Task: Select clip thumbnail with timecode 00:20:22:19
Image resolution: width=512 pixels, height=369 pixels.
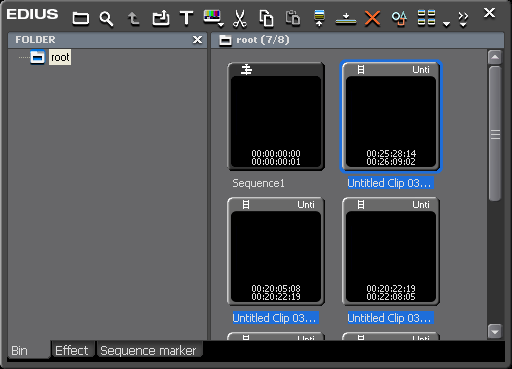Action: click(391, 251)
